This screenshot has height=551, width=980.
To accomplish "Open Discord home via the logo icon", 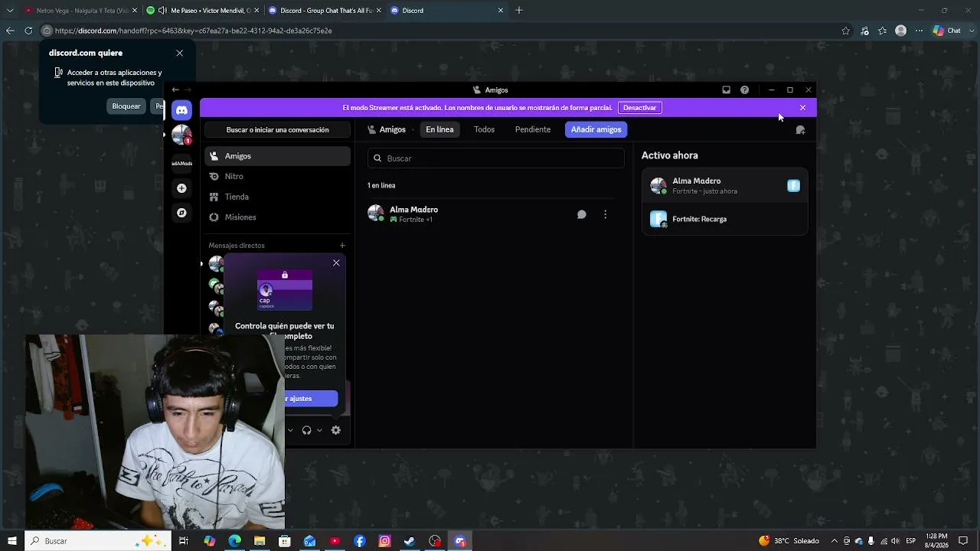I will pyautogui.click(x=181, y=110).
